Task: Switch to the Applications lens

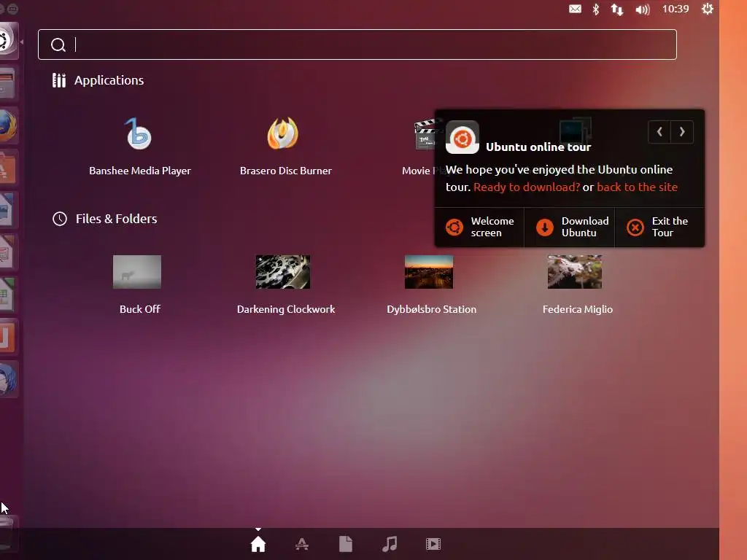Action: pyautogui.click(x=302, y=544)
